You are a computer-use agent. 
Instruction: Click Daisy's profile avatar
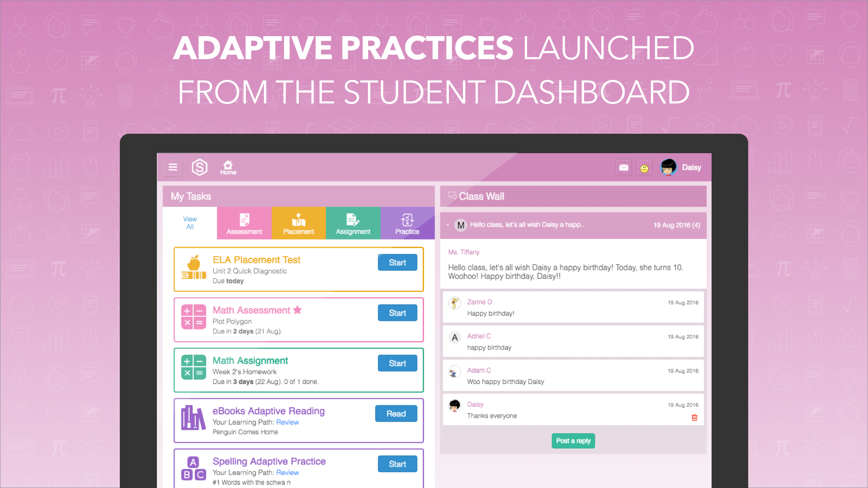668,167
